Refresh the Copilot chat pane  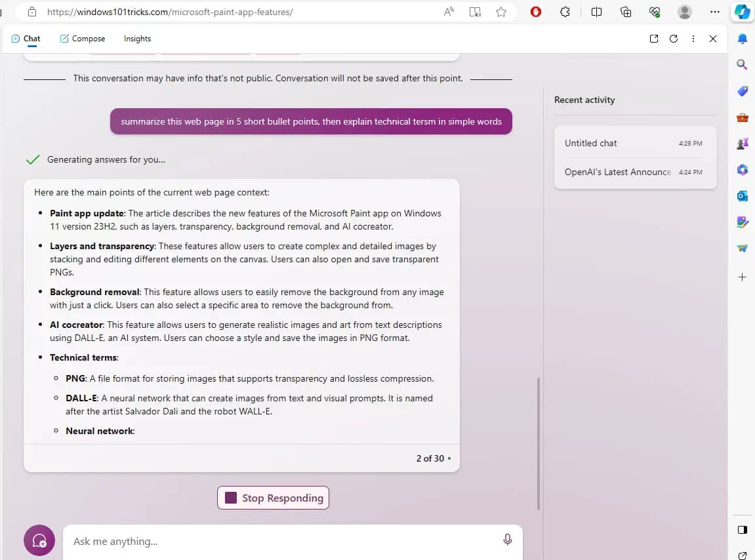(673, 39)
